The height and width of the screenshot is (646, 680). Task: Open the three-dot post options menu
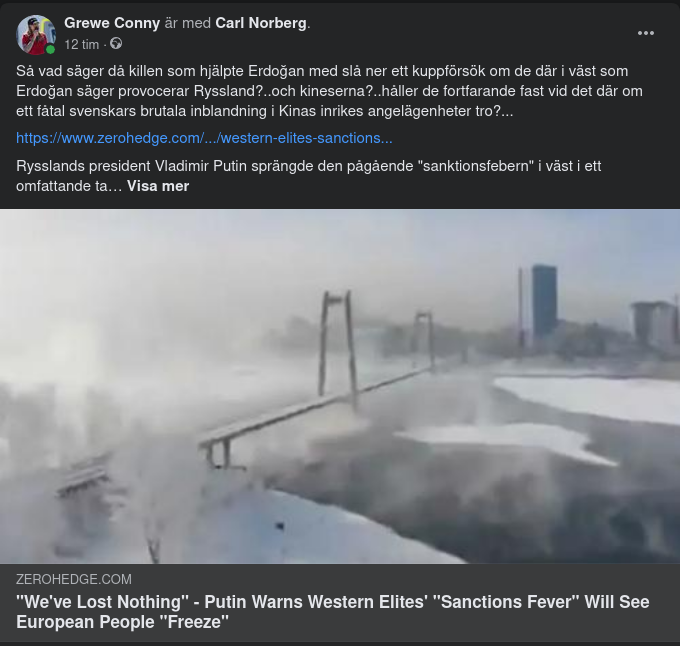(646, 33)
